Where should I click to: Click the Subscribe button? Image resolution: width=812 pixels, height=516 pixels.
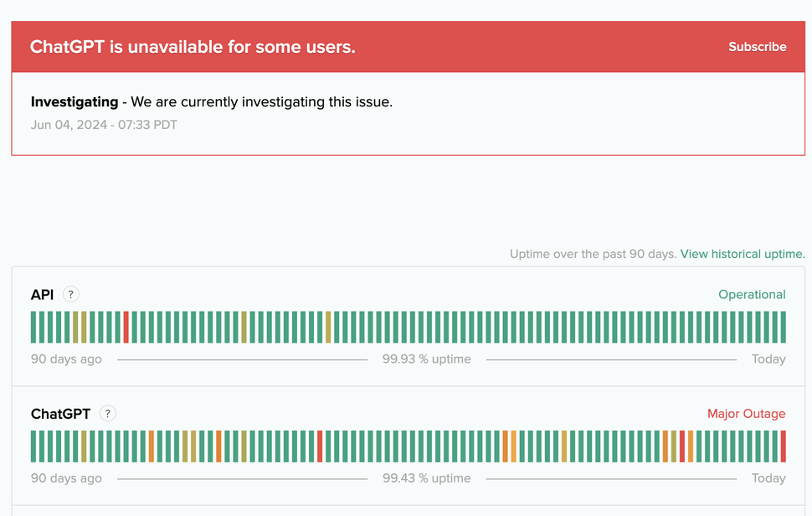pyautogui.click(x=757, y=47)
